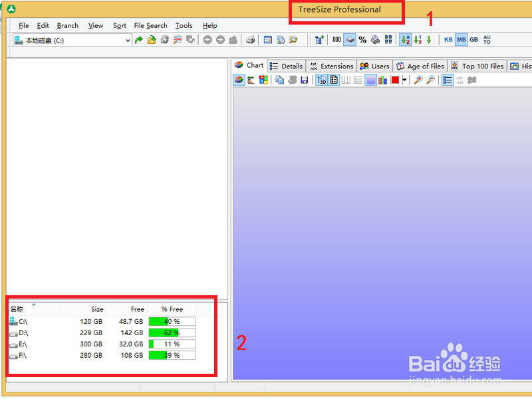Click the open folder scan icon
532x399 pixels.
click(x=152, y=40)
